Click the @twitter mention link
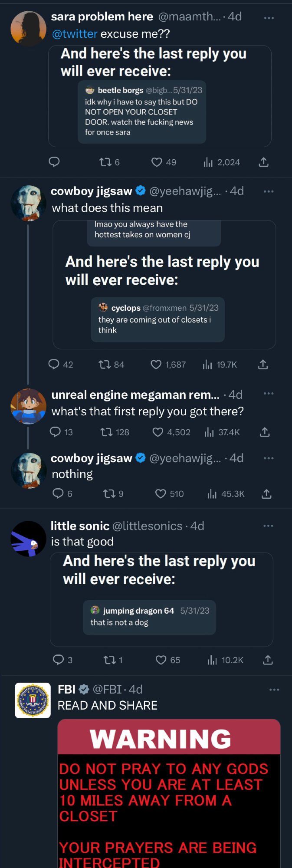Viewport: 292px width, 868px height. tap(75, 34)
